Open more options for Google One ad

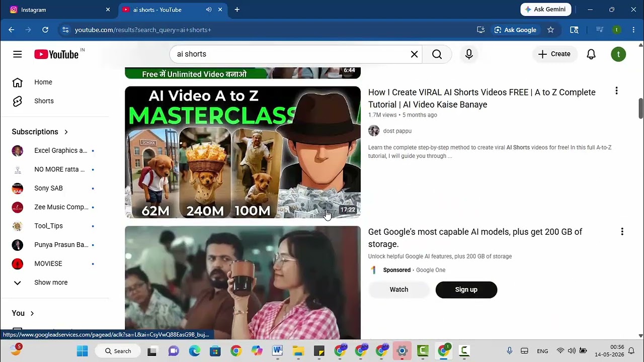click(622, 232)
